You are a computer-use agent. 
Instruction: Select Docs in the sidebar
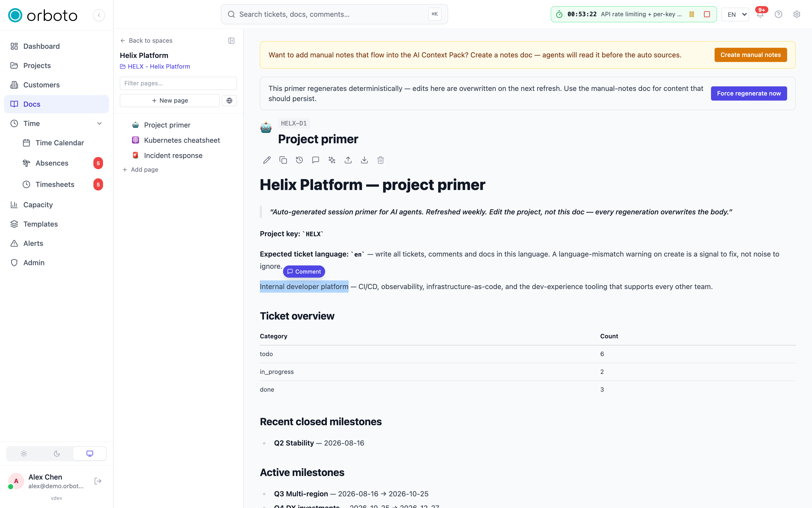point(56,104)
